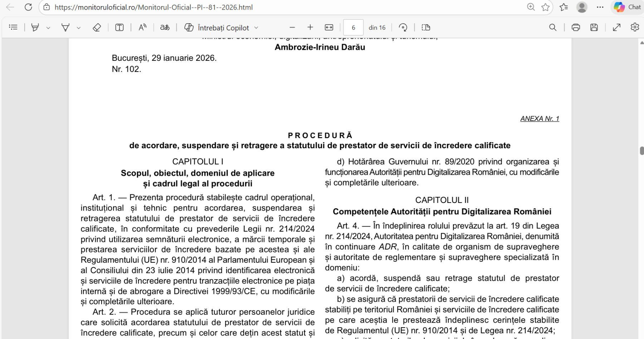The height and width of the screenshot is (339, 644).
Task: Add a text annotation with the Text tool
Action: tap(119, 27)
